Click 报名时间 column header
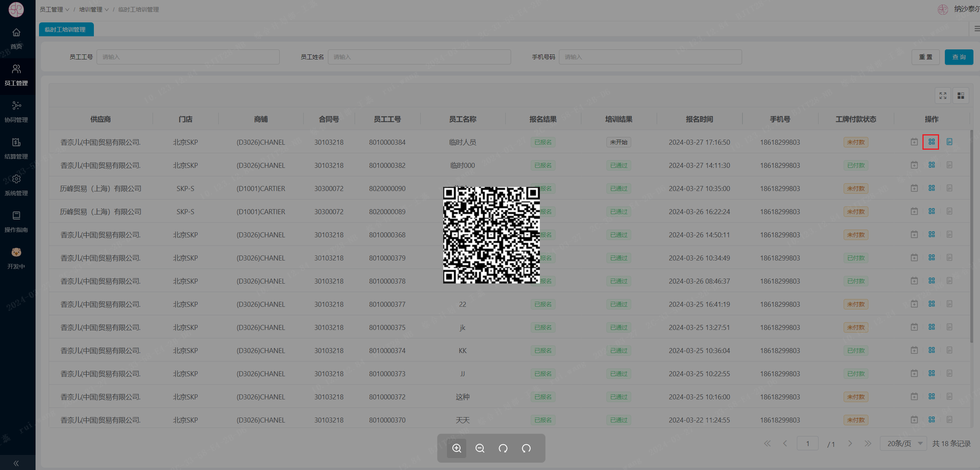The width and height of the screenshot is (980, 470). pyautogui.click(x=699, y=119)
